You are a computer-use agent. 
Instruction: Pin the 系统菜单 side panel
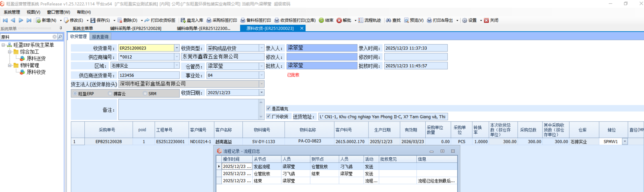click(61, 28)
